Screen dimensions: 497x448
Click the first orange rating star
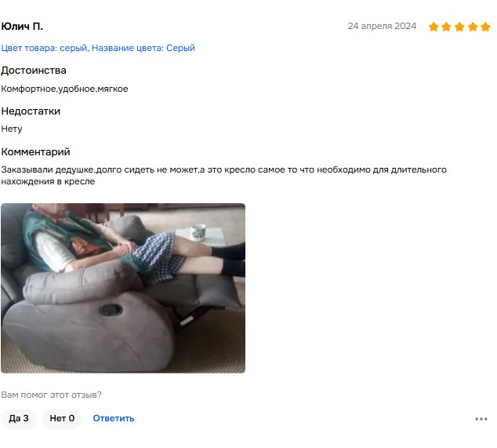click(434, 27)
